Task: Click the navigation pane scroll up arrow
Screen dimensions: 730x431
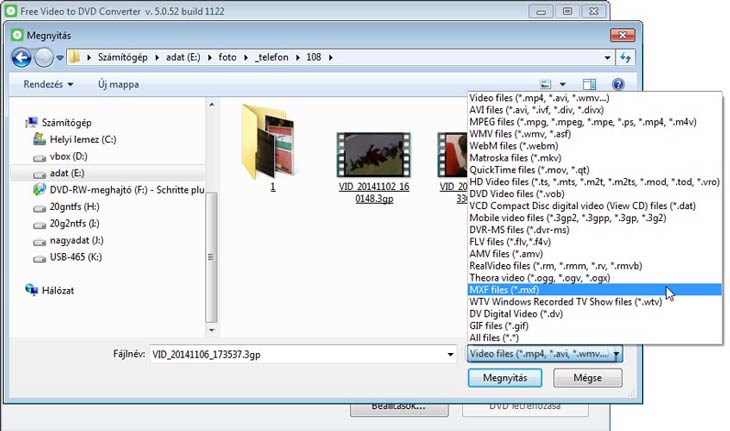Action: [211, 104]
